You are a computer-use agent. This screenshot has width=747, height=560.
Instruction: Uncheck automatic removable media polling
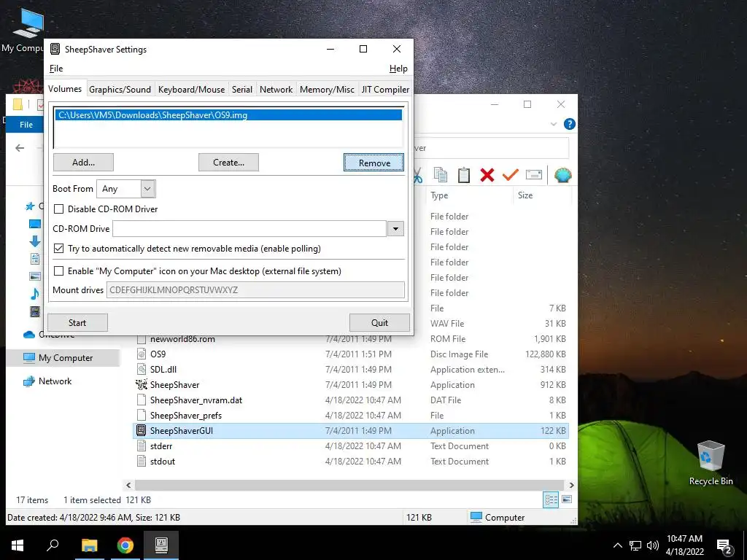[x=58, y=249]
